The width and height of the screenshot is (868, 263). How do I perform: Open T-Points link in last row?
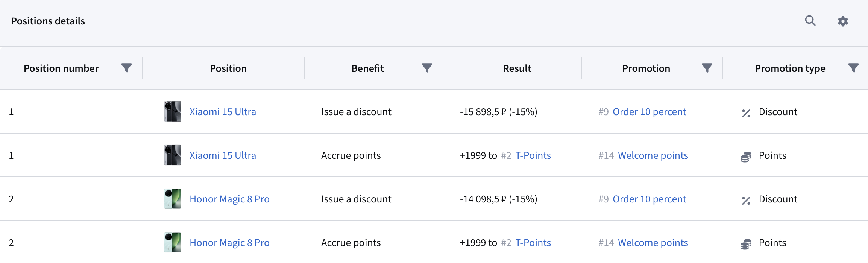[533, 243]
